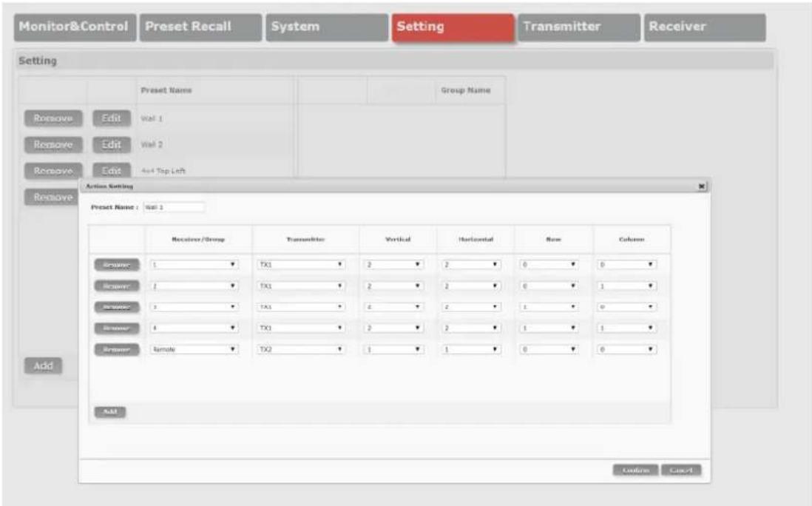Image resolution: width=812 pixels, height=506 pixels.
Task: Open Horizontal dropdown in receiver 3 row
Action: pos(472,307)
